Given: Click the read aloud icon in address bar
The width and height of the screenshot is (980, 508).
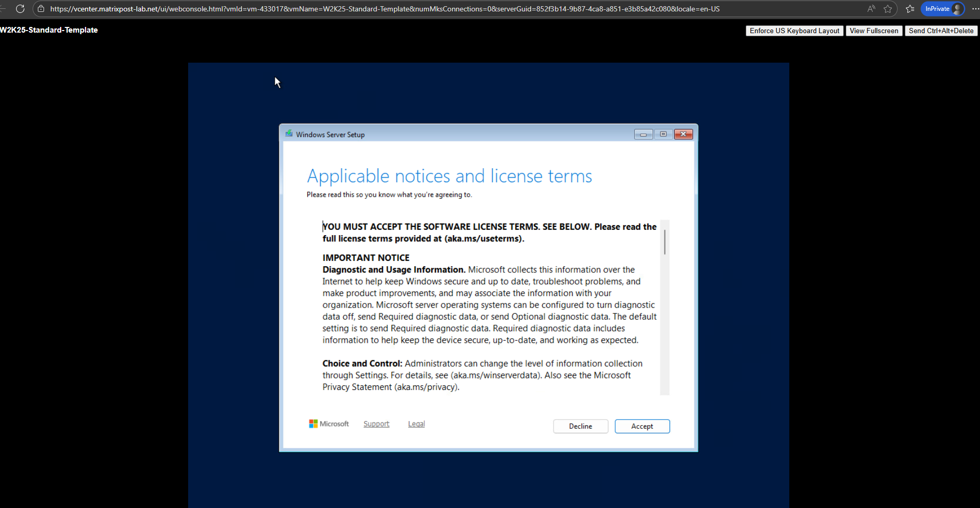Looking at the screenshot, I should (x=871, y=9).
